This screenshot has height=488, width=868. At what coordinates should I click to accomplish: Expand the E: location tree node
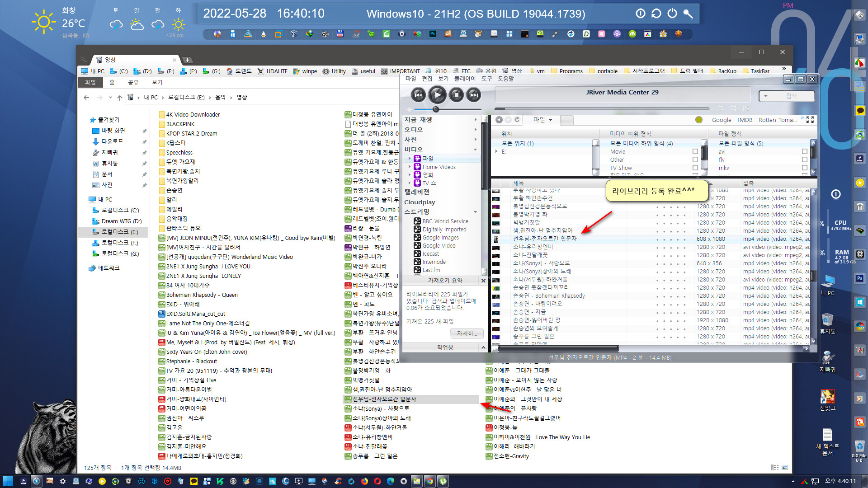click(496, 151)
